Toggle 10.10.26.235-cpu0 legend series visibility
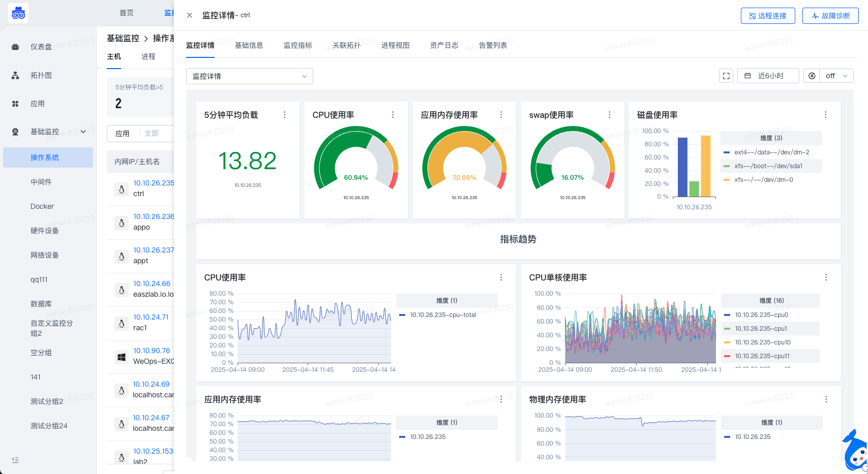 (x=761, y=315)
